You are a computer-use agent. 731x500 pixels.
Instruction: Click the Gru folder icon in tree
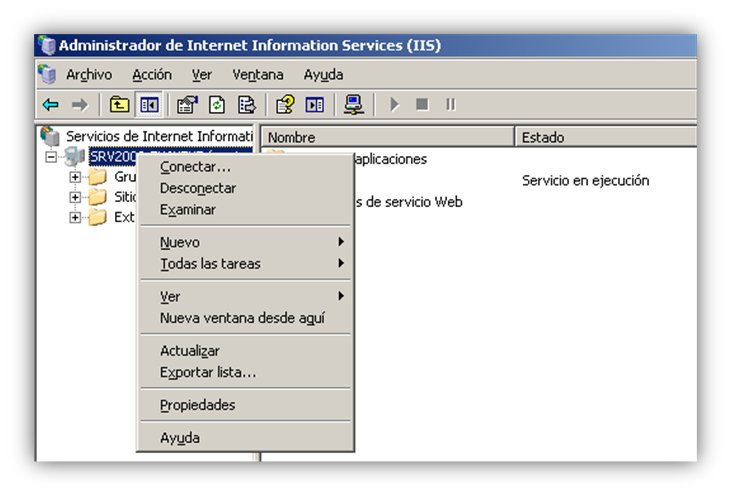tap(97, 177)
